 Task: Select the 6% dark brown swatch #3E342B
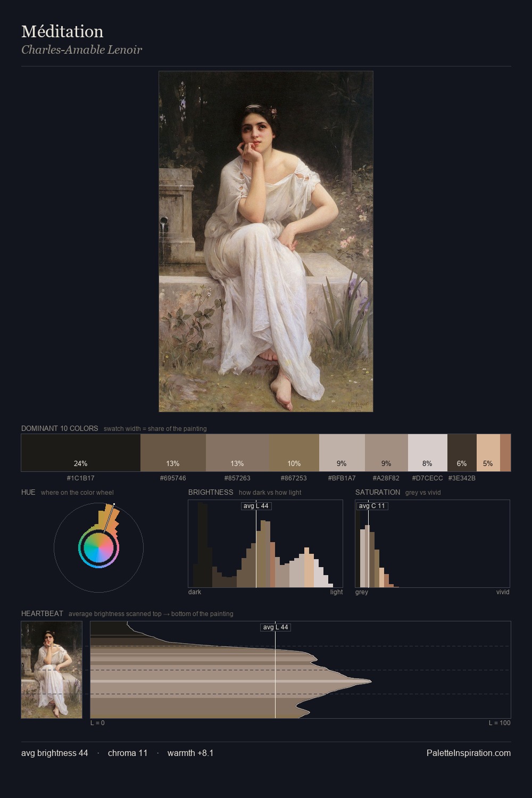click(x=462, y=453)
